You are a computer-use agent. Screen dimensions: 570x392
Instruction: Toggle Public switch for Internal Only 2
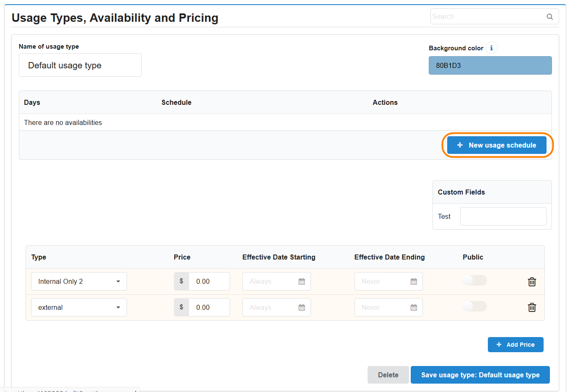pos(474,280)
